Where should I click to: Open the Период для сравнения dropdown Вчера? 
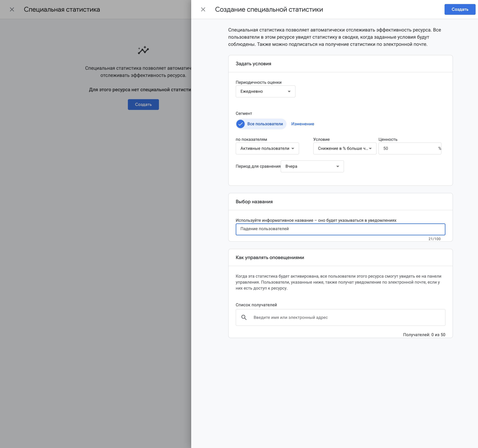(312, 166)
